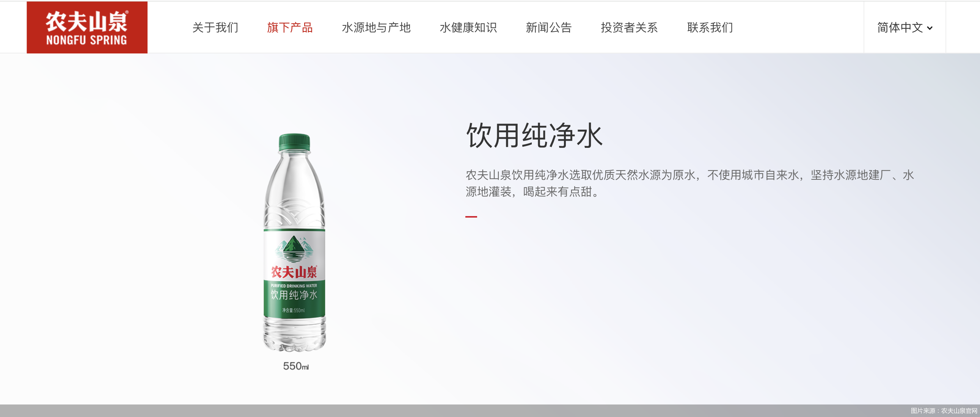Click the 饮用纯净水 product heading
This screenshot has width=980, height=417.
point(534,135)
